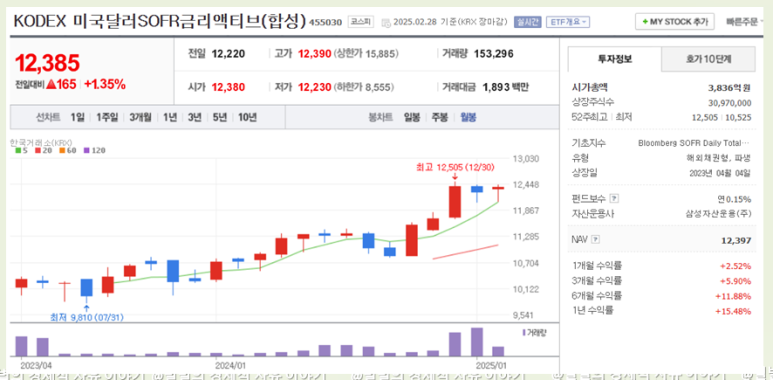Open the 빠른주문 dropdown menu
773x380 pixels.
pyautogui.click(x=744, y=22)
